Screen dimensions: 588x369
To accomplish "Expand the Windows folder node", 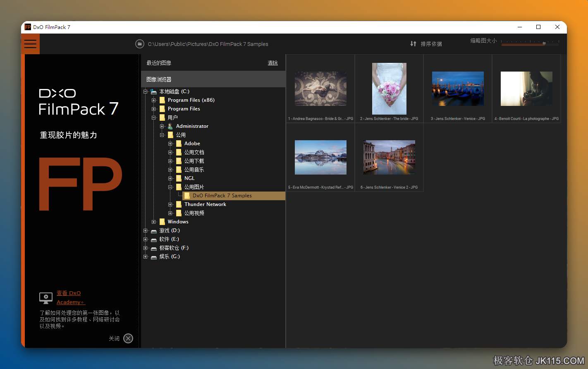I will (154, 222).
